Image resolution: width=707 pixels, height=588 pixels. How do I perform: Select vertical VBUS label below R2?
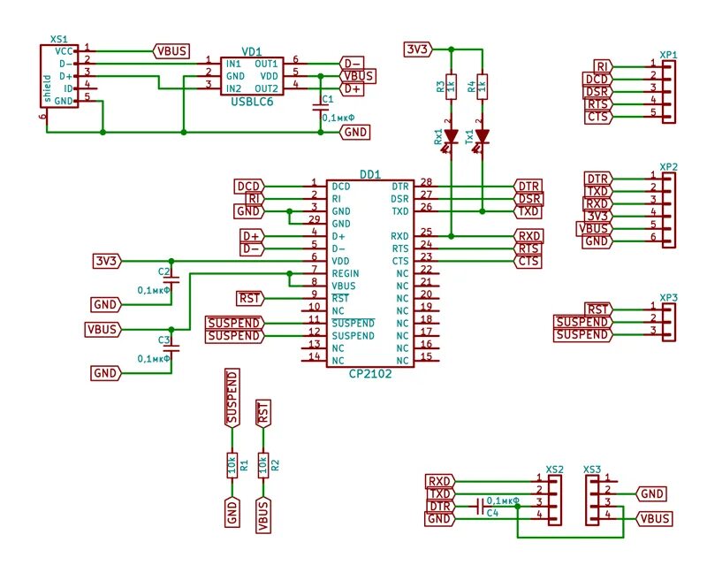262,515
